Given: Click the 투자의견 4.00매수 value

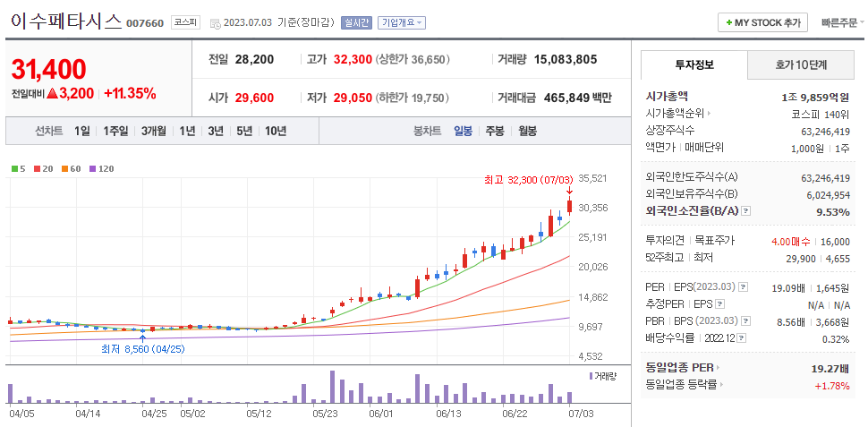Looking at the screenshot, I should pos(790,242).
